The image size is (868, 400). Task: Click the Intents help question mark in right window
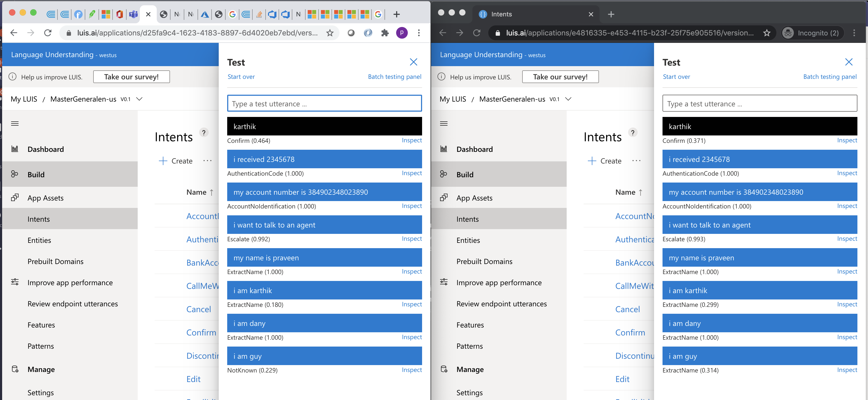point(633,133)
